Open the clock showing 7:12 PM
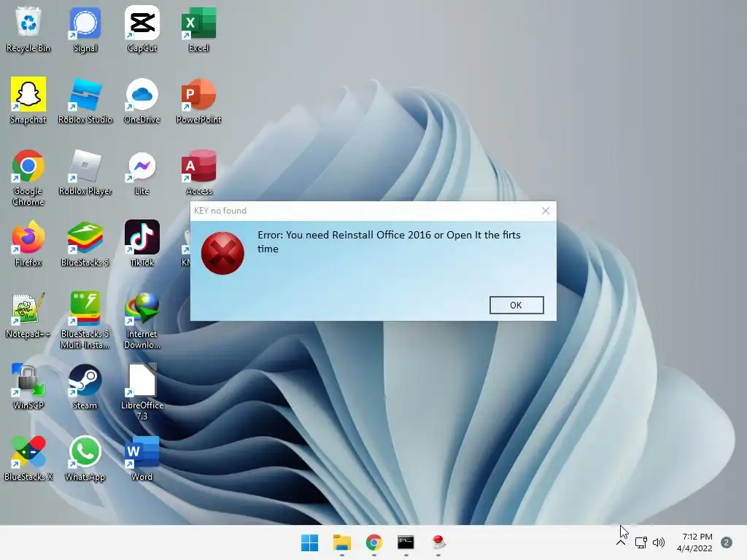 coord(694,542)
